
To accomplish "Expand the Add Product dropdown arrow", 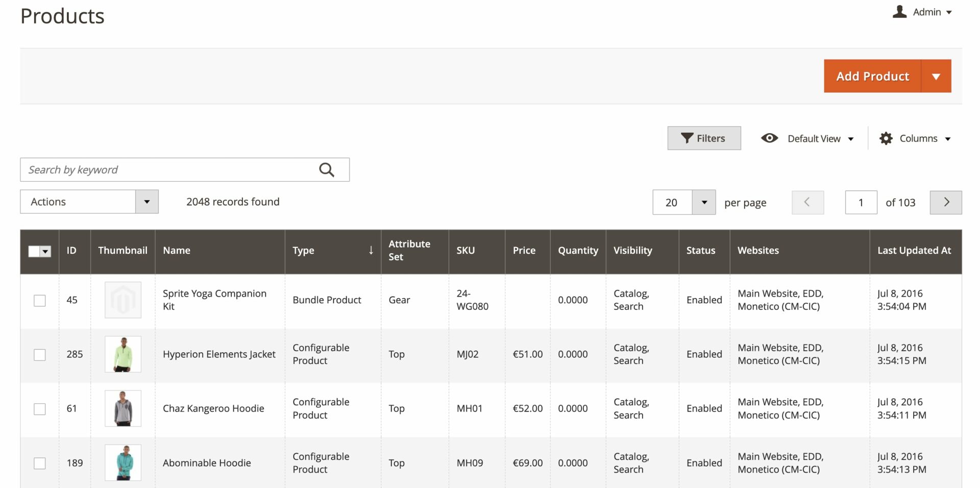I will tap(936, 76).
